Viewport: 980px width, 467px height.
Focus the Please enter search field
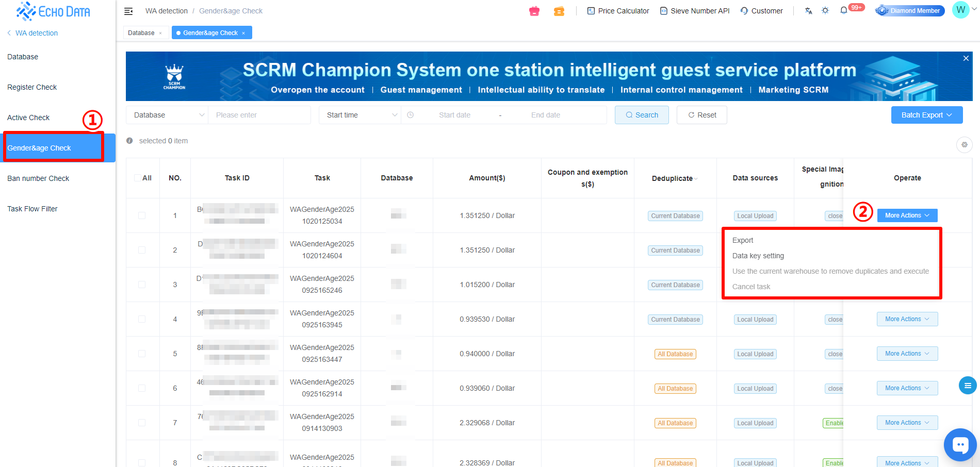[259, 115]
